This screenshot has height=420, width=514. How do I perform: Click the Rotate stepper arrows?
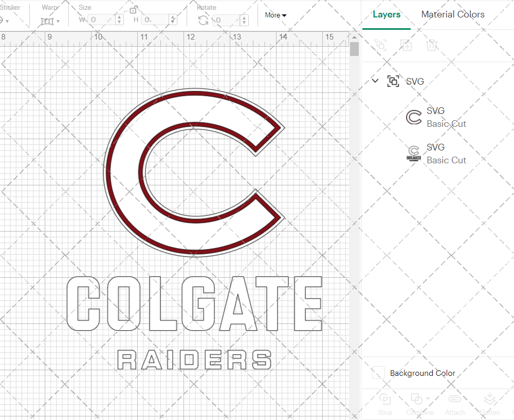pyautogui.click(x=244, y=20)
